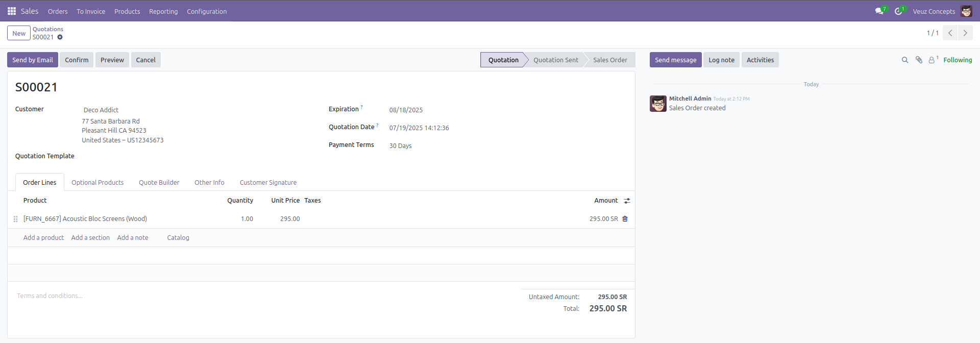Screen dimensions: 980x343
Task: Open the Reporting menu
Action: click(163, 11)
